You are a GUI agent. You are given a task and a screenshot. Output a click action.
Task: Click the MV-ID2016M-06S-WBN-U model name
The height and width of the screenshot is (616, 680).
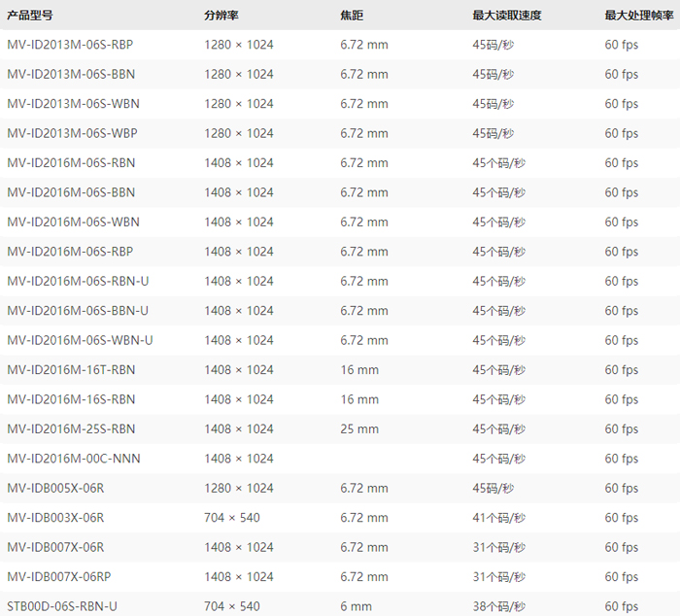(80, 340)
